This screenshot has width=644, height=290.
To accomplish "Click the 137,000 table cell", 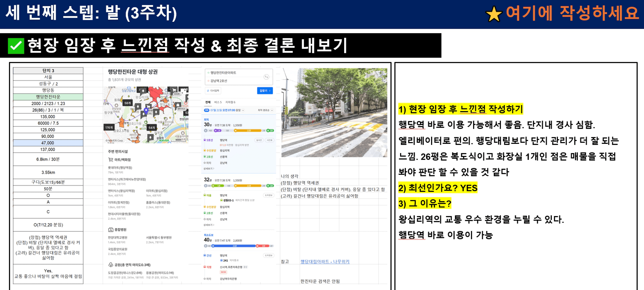I will pos(48,149).
